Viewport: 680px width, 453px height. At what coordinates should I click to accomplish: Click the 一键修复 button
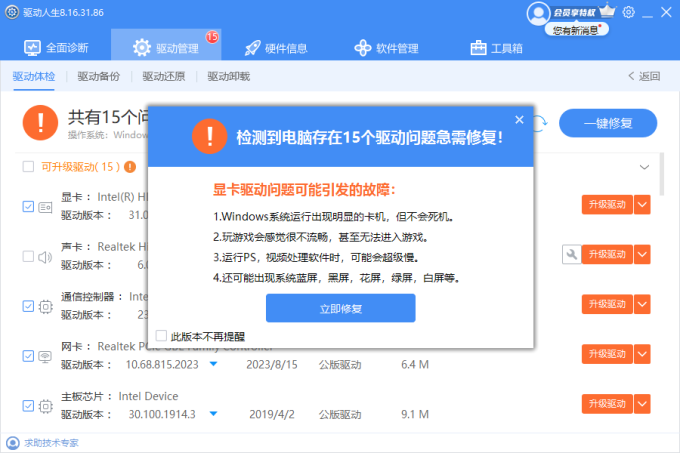pyautogui.click(x=608, y=123)
